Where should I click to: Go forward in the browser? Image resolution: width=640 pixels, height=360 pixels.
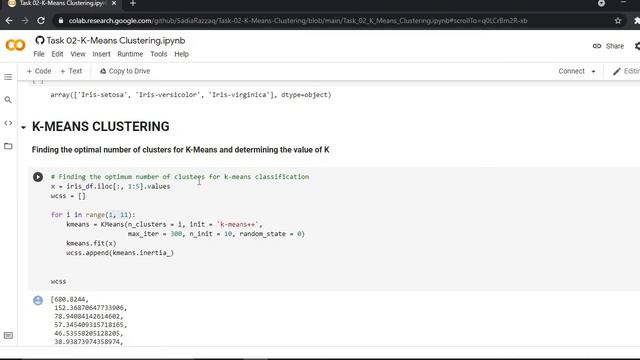25,20
